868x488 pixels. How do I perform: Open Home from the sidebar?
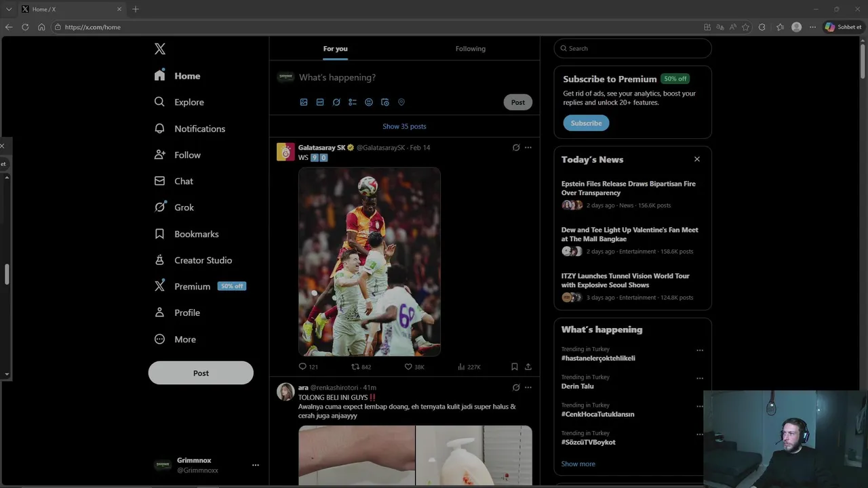pos(177,76)
